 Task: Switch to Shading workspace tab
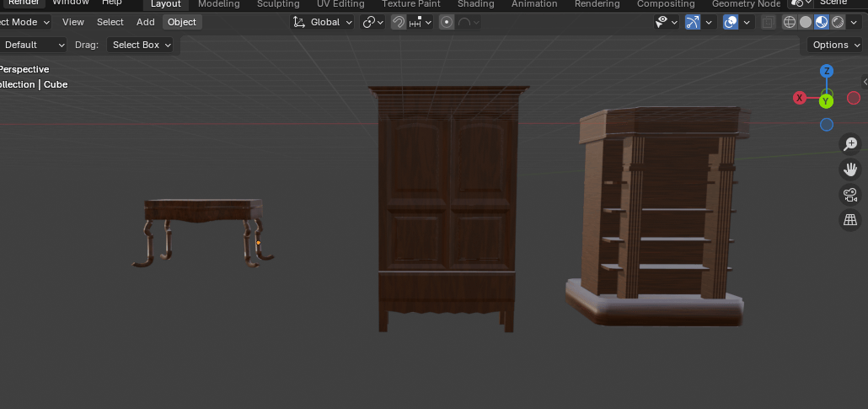pyautogui.click(x=476, y=4)
